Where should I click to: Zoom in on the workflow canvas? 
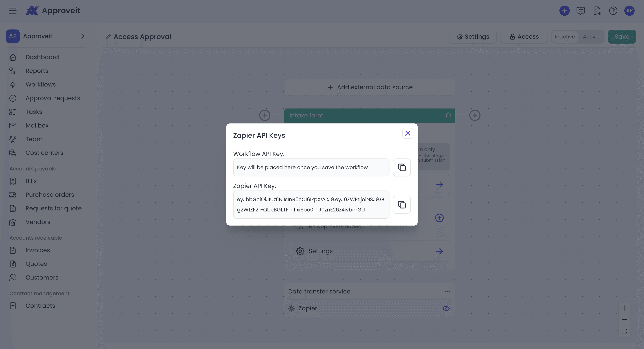[624, 308]
